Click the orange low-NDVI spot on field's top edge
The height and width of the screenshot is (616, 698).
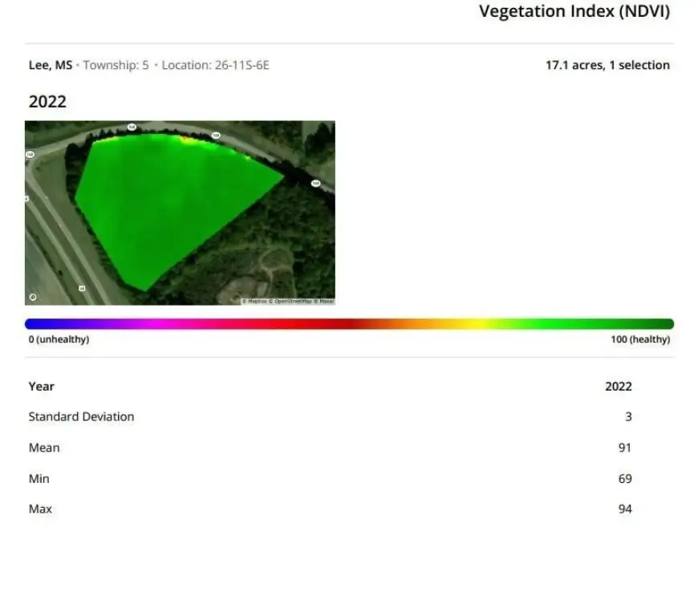(x=187, y=140)
